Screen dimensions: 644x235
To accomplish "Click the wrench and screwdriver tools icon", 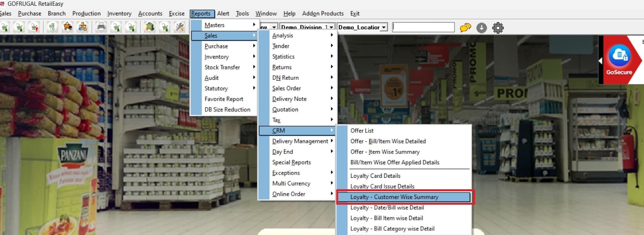I will [x=179, y=27].
